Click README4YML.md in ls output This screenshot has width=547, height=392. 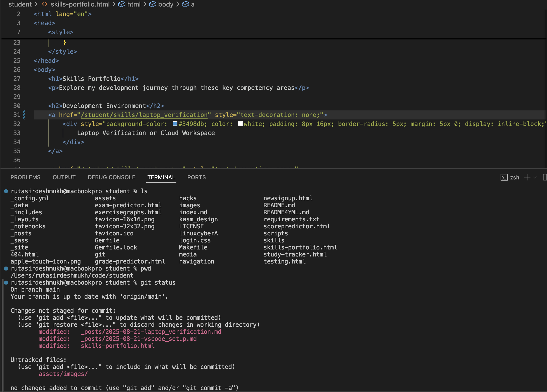pos(286,212)
